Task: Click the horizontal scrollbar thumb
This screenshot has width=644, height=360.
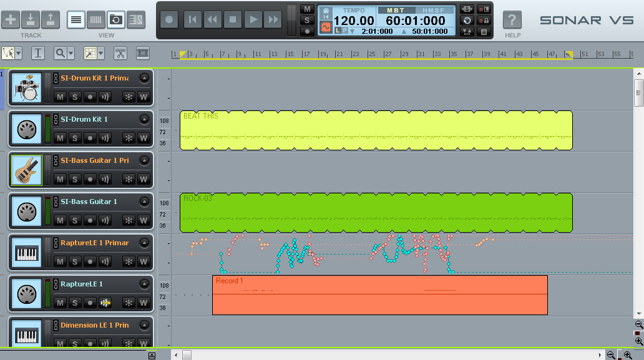Action: click(x=187, y=355)
